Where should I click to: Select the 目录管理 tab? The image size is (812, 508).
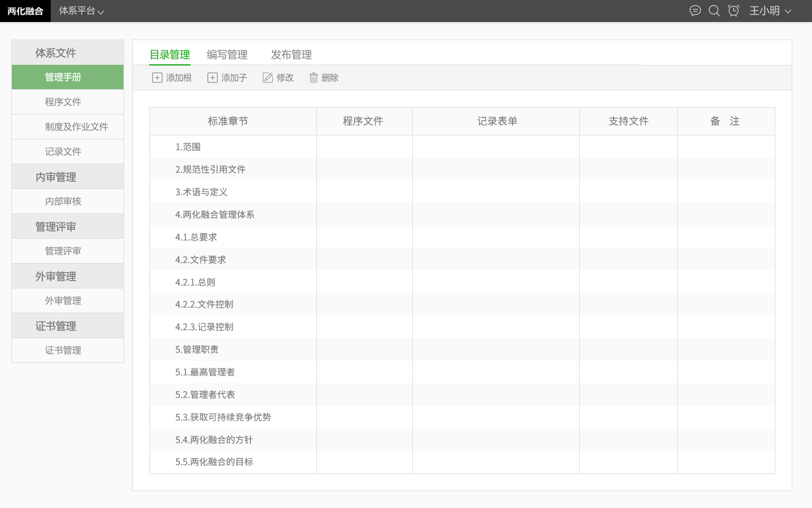coord(170,55)
